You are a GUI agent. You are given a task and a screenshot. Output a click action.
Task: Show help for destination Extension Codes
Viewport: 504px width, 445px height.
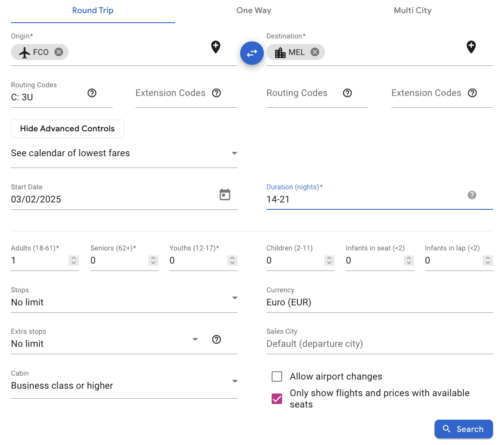tap(472, 93)
